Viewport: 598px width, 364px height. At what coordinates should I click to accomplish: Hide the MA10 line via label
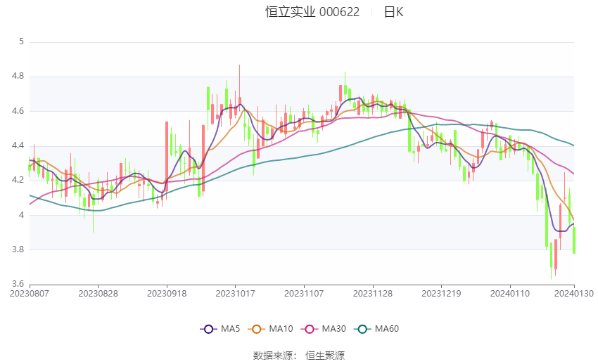[281, 329]
